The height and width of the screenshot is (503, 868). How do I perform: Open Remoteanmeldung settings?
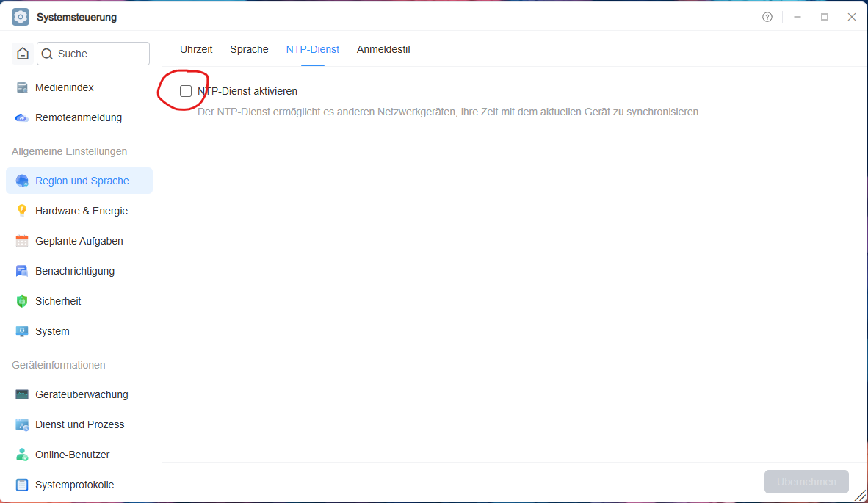79,118
